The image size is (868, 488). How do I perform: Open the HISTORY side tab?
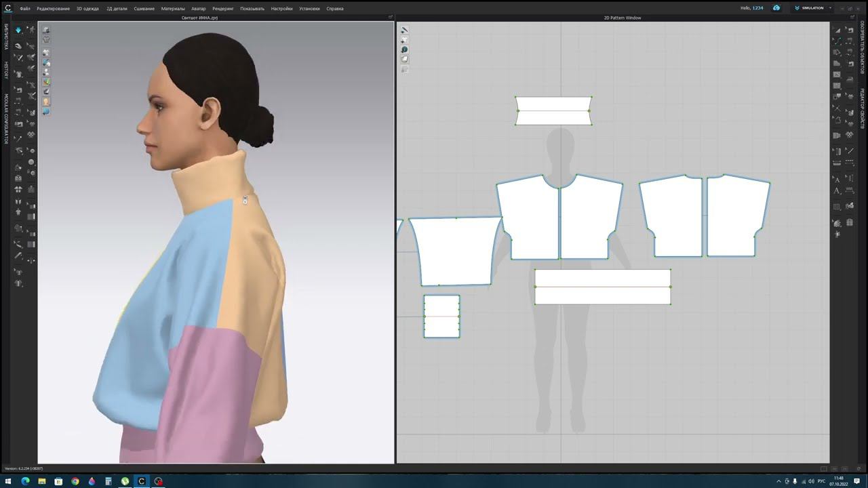click(6, 70)
